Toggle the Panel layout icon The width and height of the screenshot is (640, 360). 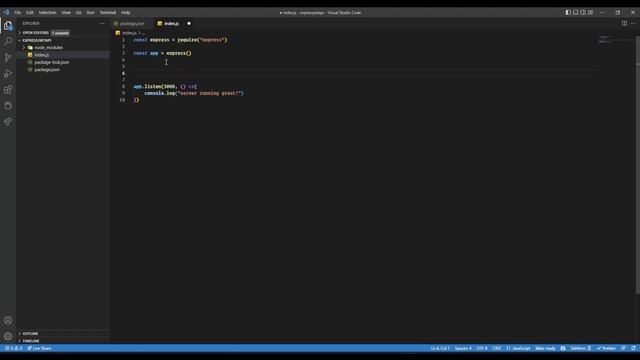click(576, 13)
